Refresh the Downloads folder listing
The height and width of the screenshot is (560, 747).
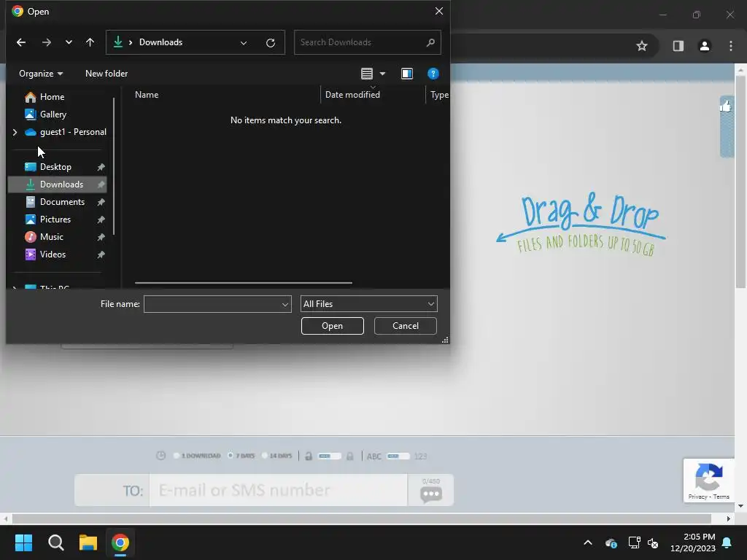tap(271, 43)
